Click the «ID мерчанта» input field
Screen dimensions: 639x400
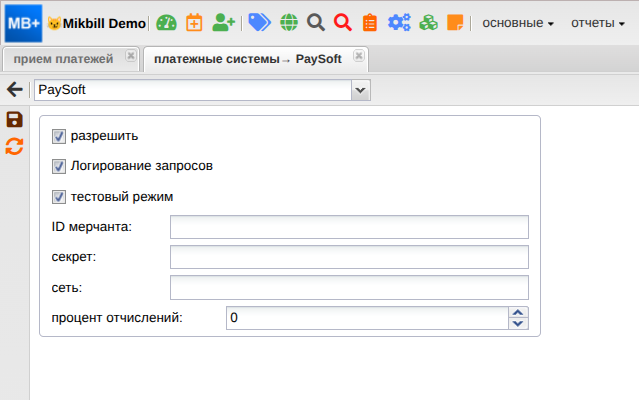(349, 227)
